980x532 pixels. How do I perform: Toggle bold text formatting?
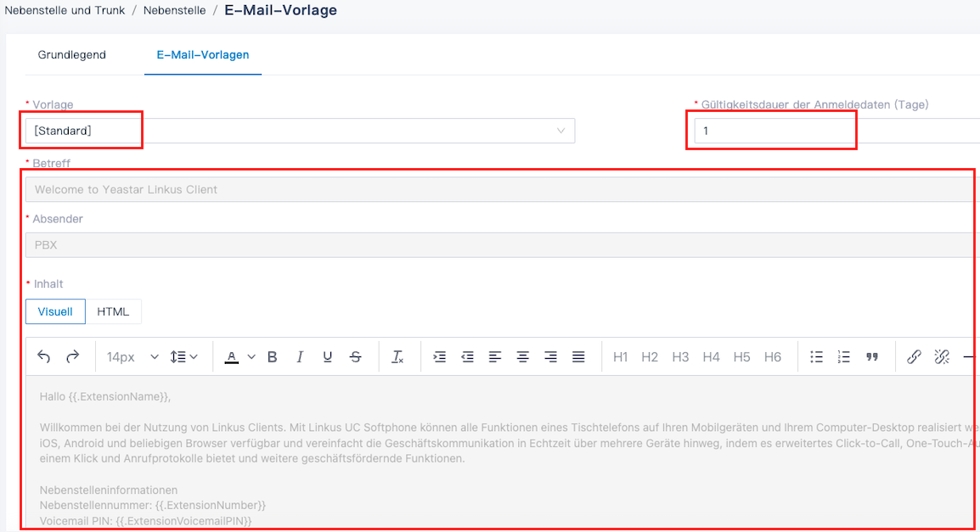click(x=273, y=357)
